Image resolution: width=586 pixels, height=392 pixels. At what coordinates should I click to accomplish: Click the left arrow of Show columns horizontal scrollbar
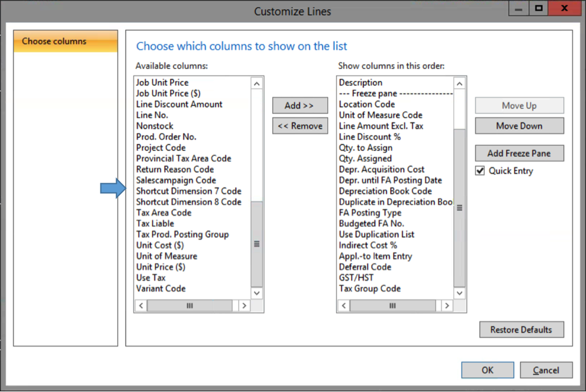(344, 306)
